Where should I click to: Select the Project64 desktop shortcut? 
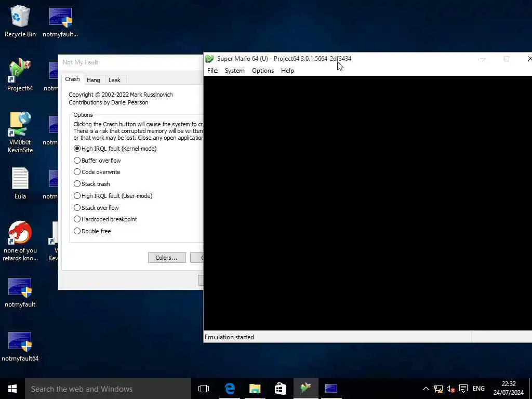[20, 75]
